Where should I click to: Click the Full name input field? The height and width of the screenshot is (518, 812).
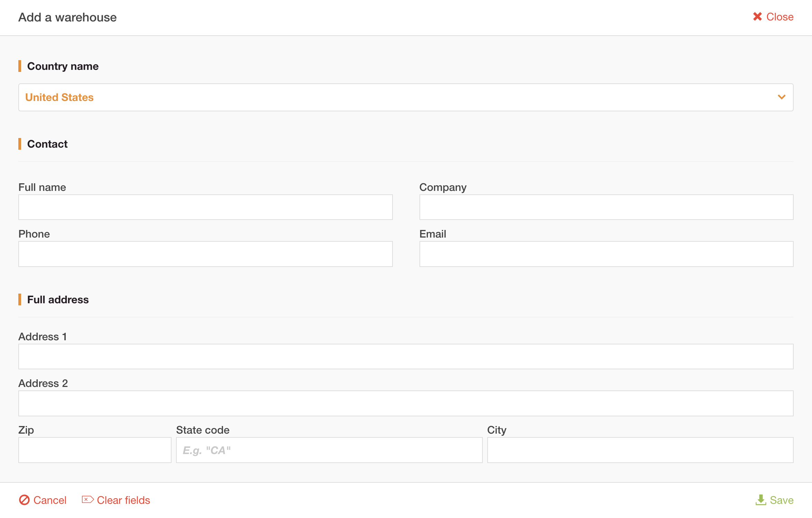pos(205,207)
